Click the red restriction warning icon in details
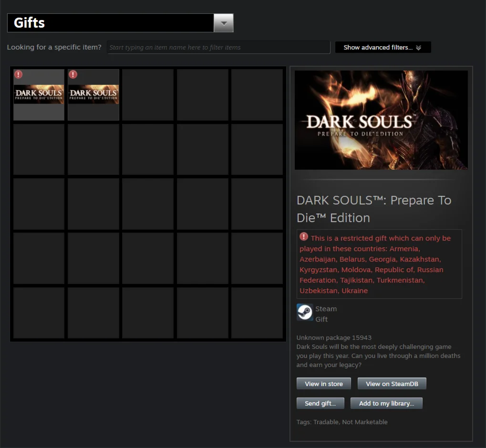Image resolution: width=486 pixels, height=448 pixels. point(304,237)
